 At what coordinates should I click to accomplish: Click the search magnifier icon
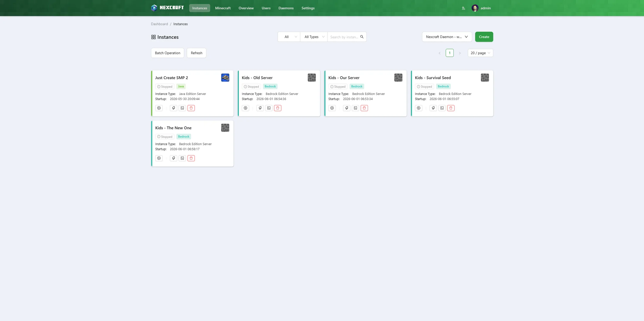tap(362, 37)
